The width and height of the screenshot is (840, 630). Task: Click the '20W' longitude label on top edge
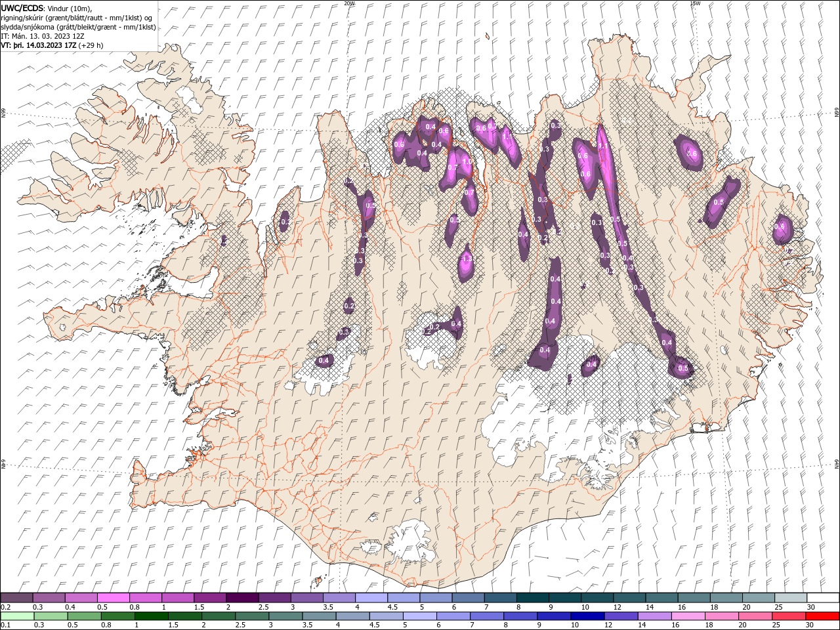pyautogui.click(x=349, y=3)
